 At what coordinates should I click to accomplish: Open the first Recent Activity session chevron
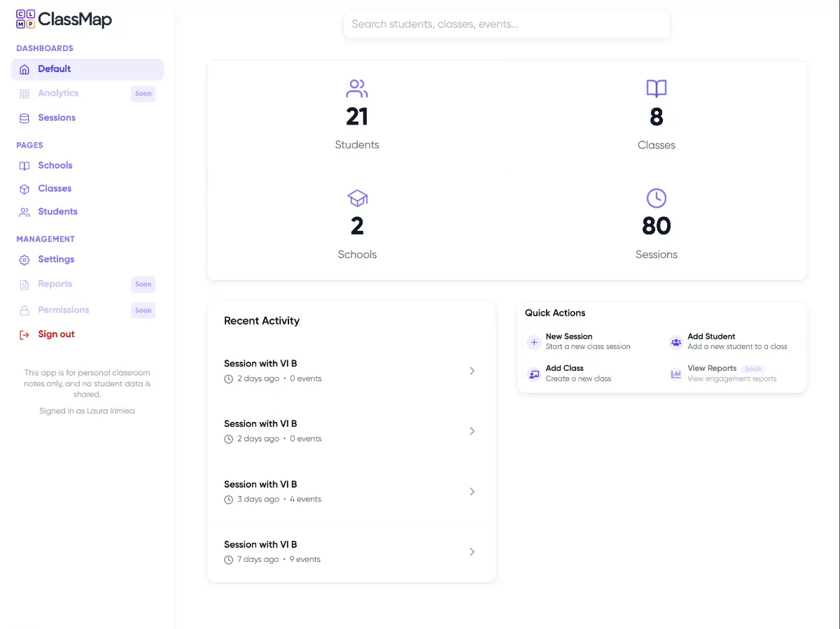(x=472, y=371)
